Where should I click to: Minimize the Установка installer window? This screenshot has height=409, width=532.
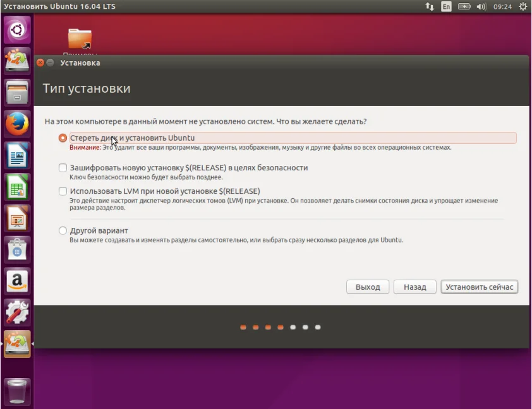50,62
